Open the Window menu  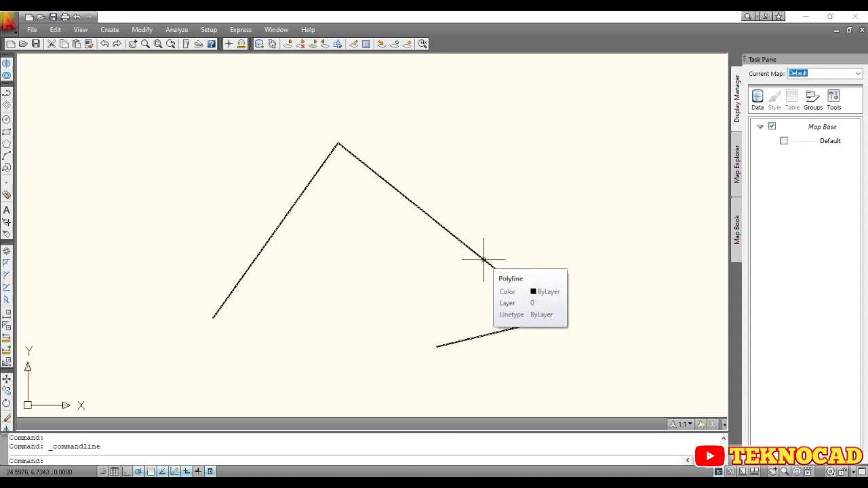pyautogui.click(x=276, y=30)
